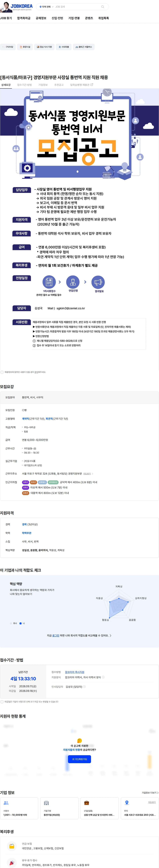Open the 잡코리아 즉시지원 link
Screen dimensions: 159x868
[x=75, y=672]
